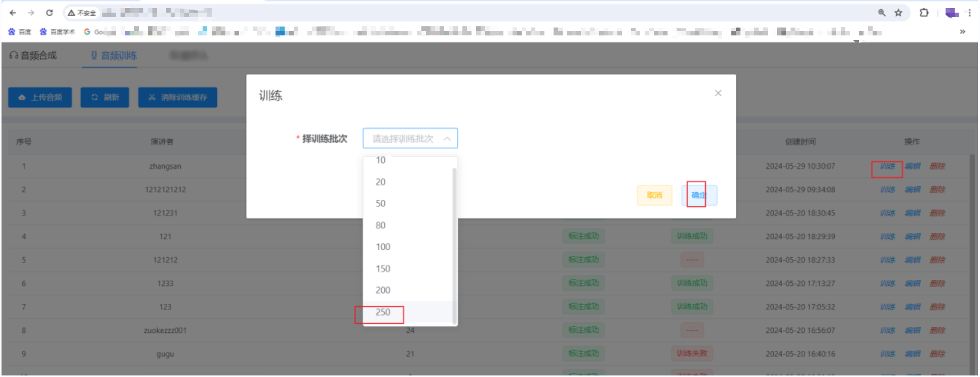This screenshot has width=980, height=377.
Task: Click 标注成功 tag in row 4
Action: click(x=583, y=236)
